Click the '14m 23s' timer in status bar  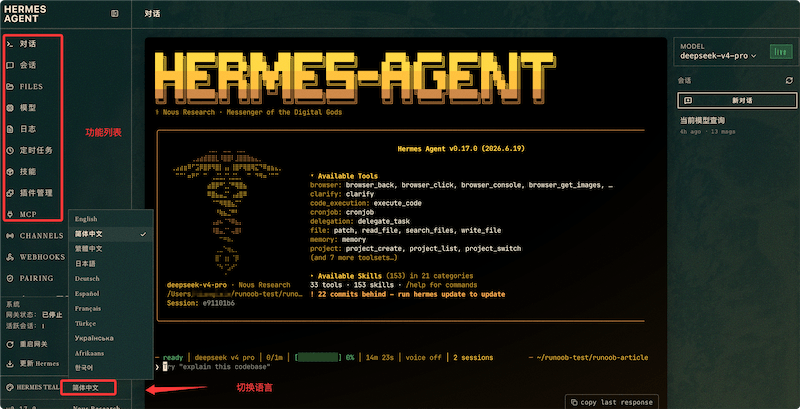point(380,357)
